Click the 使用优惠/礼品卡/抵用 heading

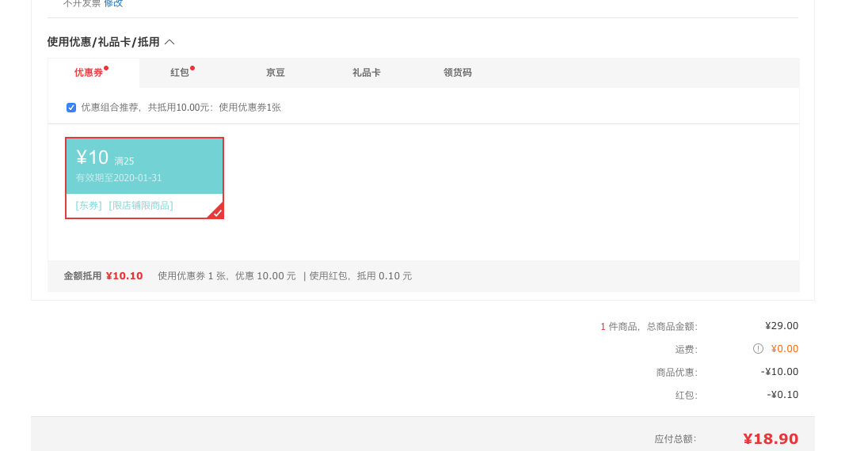click(104, 42)
